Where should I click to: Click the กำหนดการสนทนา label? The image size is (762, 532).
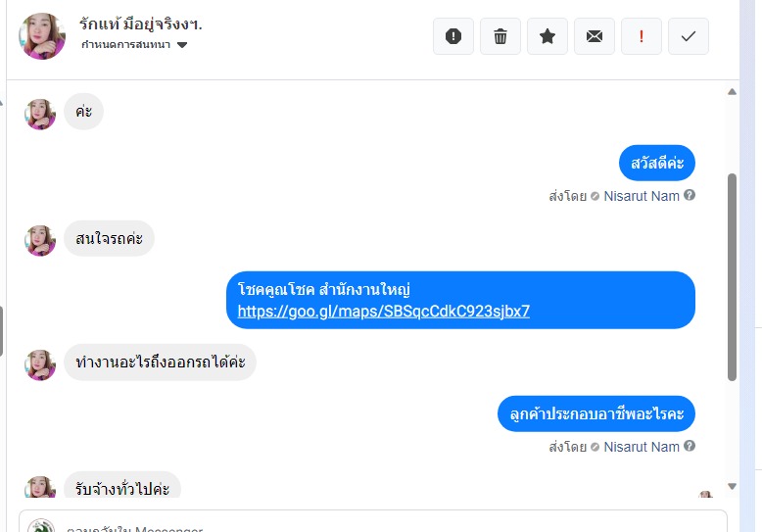tap(126, 45)
